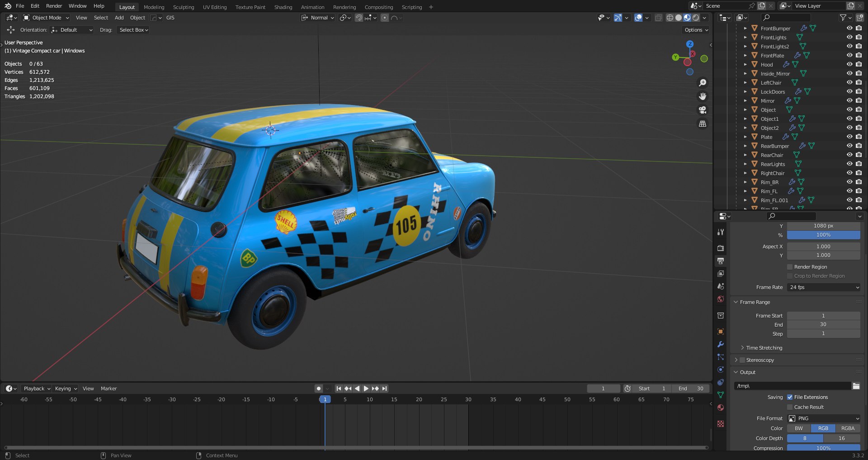
Task: Set Color Depth to 16
Action: (x=842, y=438)
